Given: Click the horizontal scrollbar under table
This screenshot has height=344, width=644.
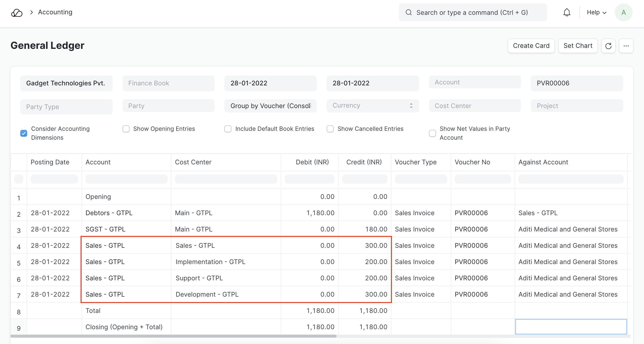Looking at the screenshot, I should 173,336.
